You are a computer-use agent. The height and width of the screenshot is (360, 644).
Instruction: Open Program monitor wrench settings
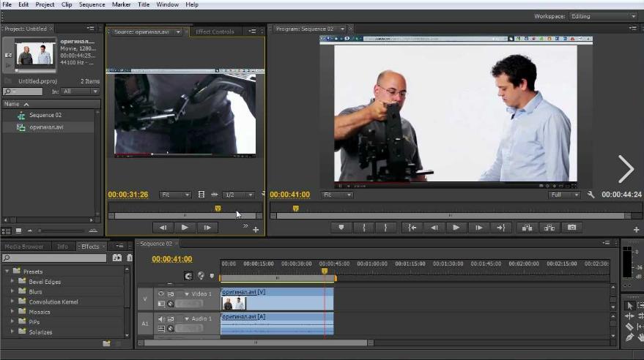pyautogui.click(x=591, y=195)
